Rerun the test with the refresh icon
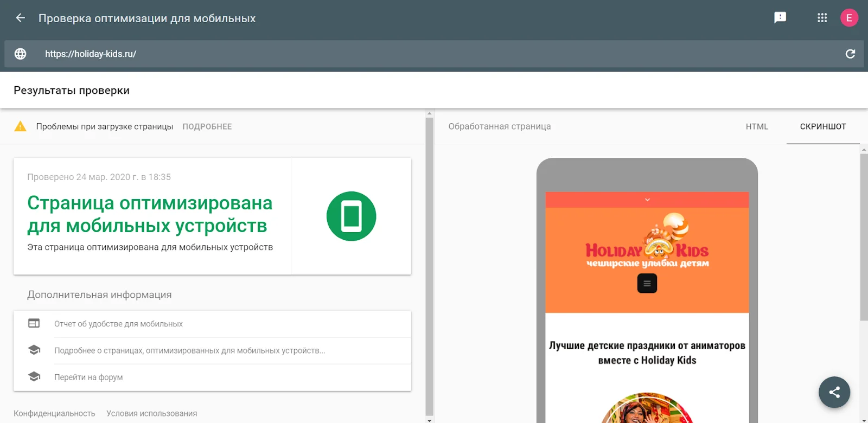Image resolution: width=868 pixels, height=423 pixels. pos(850,54)
